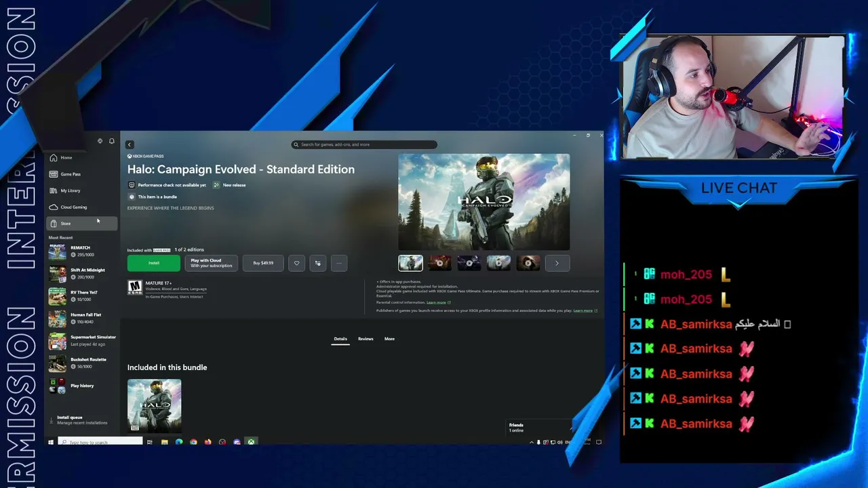Open File Explorer from the taskbar
The height and width of the screenshot is (488, 868).
pos(164,442)
